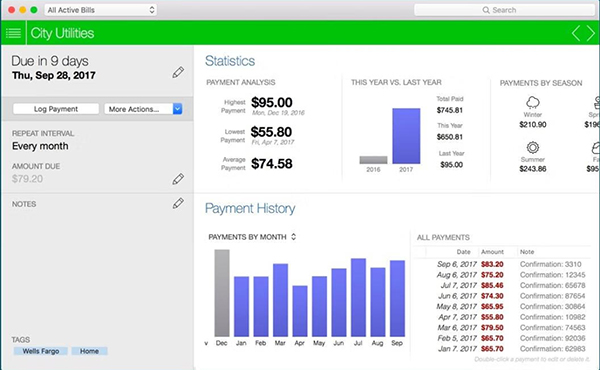Click the Search field
The height and width of the screenshot is (370, 600).
coord(504,10)
